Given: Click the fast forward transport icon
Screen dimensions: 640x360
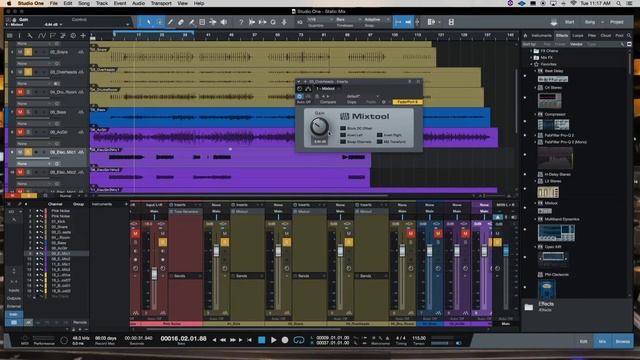Looking at the screenshot, I should [233, 340].
